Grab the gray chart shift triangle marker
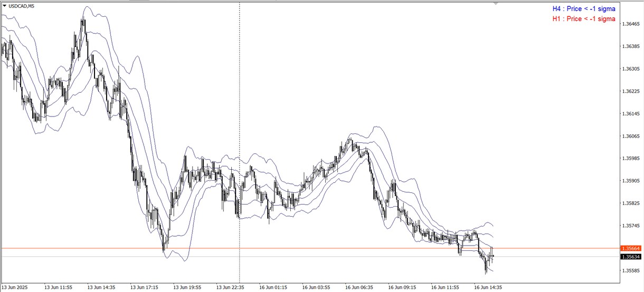 click(495, 4)
